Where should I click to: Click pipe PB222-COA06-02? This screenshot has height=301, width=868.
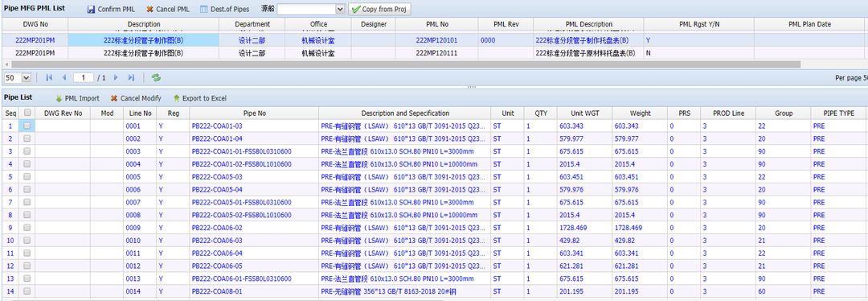pyautogui.click(x=217, y=228)
